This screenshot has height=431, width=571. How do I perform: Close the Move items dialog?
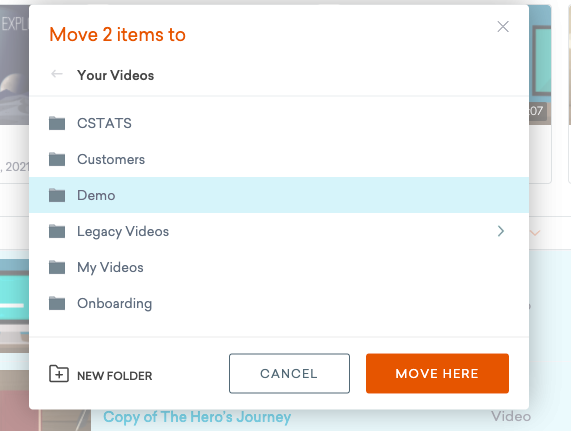503,27
